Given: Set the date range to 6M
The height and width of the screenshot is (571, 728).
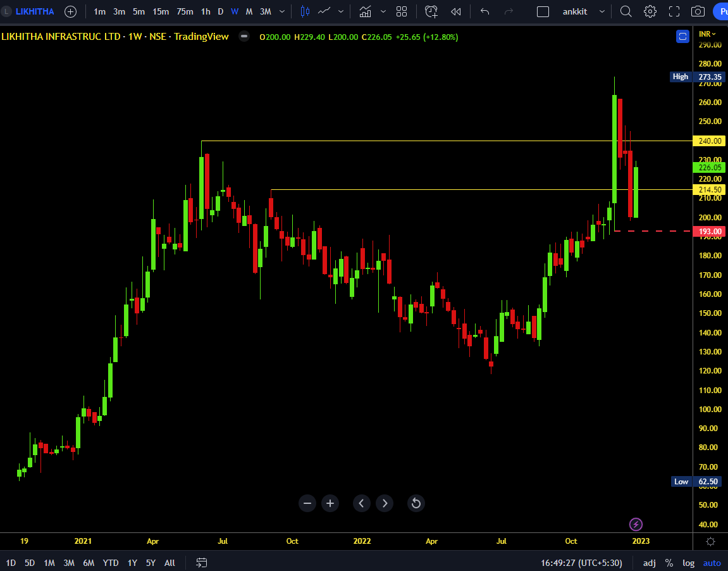Looking at the screenshot, I should pyautogui.click(x=89, y=563).
